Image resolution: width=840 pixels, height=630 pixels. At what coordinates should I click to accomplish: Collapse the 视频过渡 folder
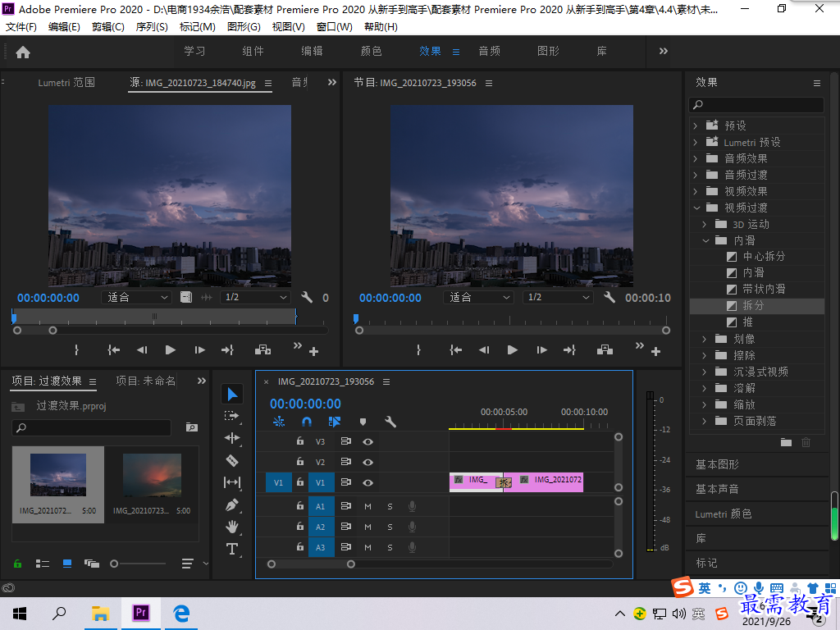point(696,208)
